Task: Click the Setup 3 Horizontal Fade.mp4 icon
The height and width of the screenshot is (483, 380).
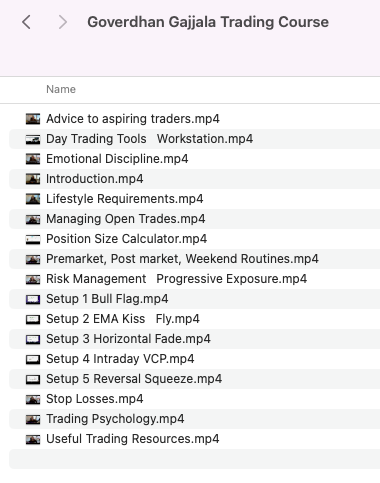Action: [x=33, y=339]
